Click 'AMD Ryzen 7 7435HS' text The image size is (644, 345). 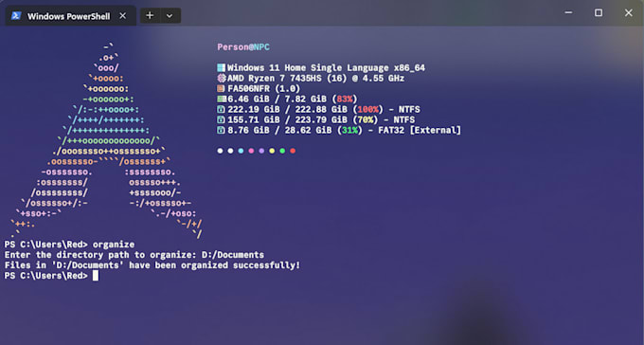(x=276, y=78)
